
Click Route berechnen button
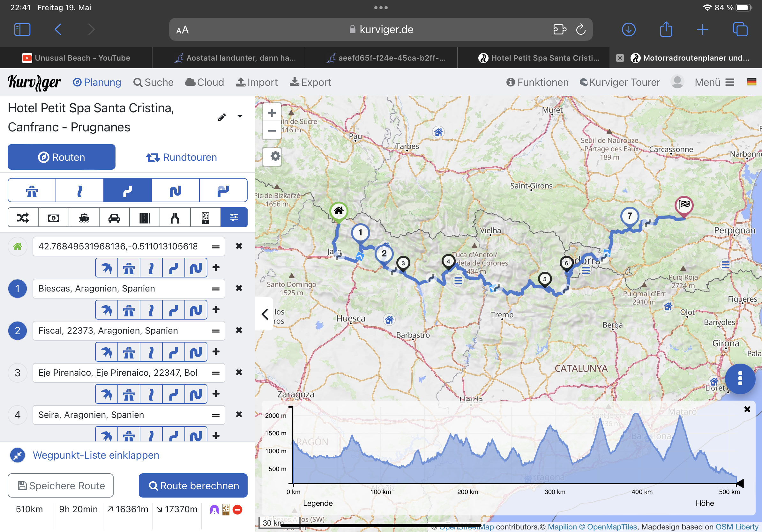(193, 485)
